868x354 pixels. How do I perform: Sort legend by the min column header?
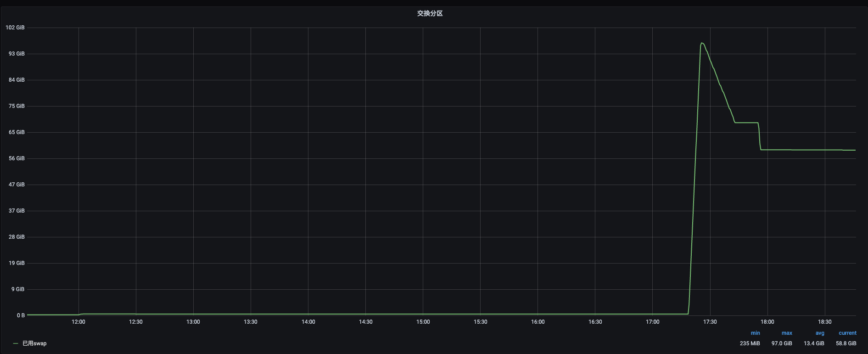tap(755, 333)
